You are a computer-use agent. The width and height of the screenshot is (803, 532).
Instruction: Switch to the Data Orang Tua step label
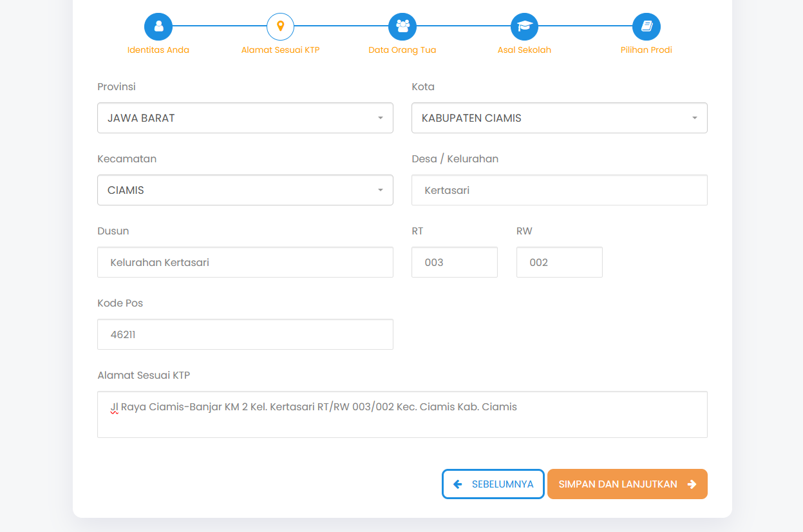(402, 50)
